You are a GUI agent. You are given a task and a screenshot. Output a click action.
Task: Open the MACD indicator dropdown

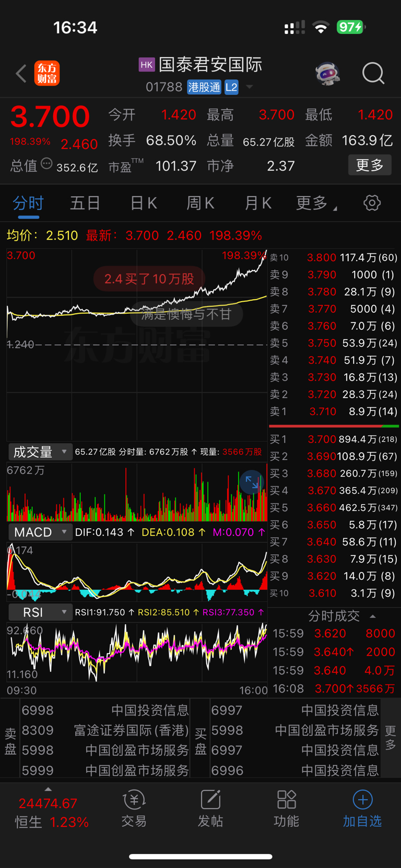40,532
